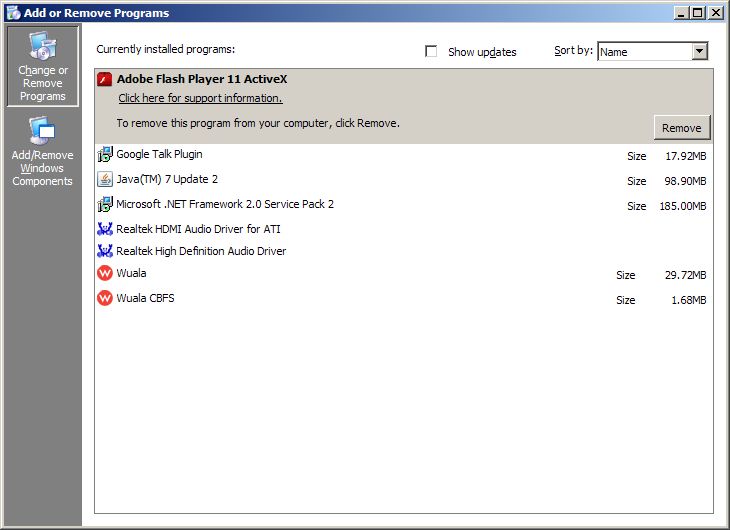Select Microsoft .NET Framework 2.0 Service Pack 2
Screen dimensions: 730x530
pos(404,204)
